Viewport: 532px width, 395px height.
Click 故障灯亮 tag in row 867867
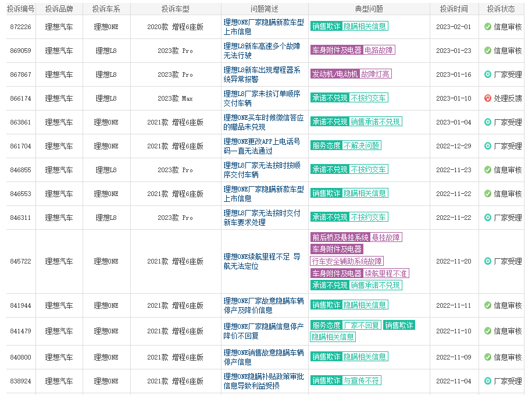(x=375, y=74)
